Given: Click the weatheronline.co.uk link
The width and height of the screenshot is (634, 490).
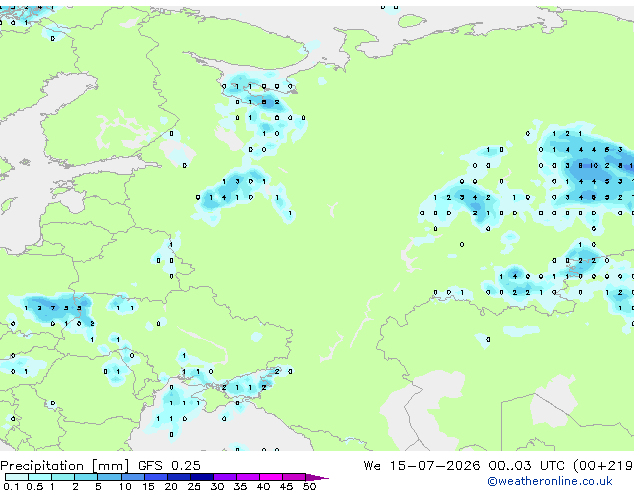Looking at the screenshot, I should click(x=549, y=481).
